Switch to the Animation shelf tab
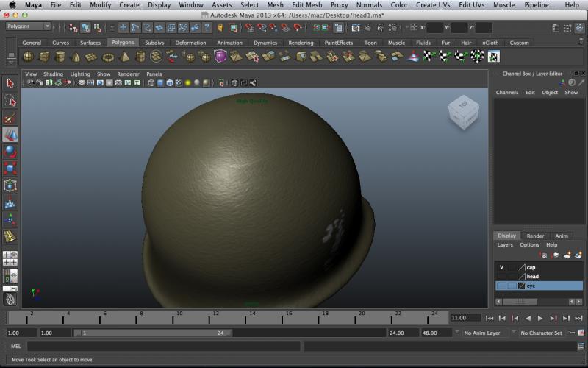This screenshot has width=588, height=368. coord(229,43)
